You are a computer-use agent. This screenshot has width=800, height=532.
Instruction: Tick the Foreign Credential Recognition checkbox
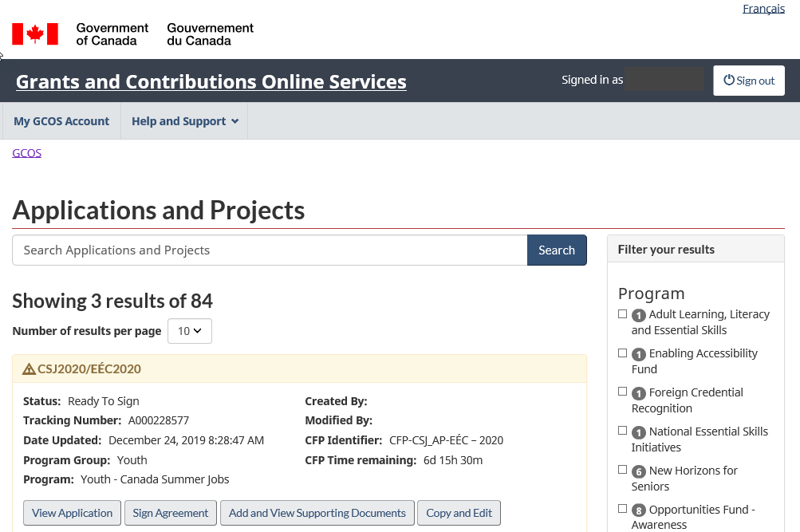tap(623, 392)
